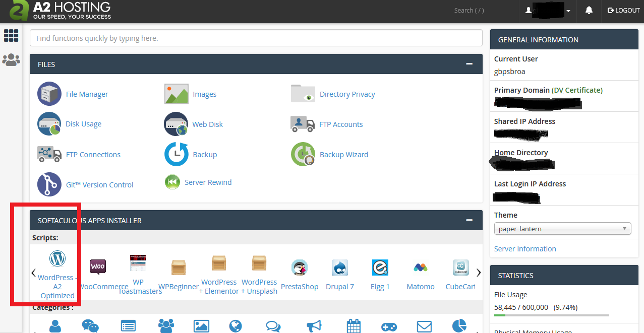
Task: Show the previous Softaculous scripts
Action: (x=34, y=273)
